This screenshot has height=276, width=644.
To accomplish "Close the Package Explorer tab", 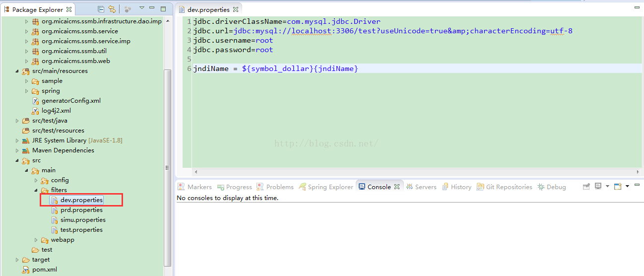I will point(69,9).
